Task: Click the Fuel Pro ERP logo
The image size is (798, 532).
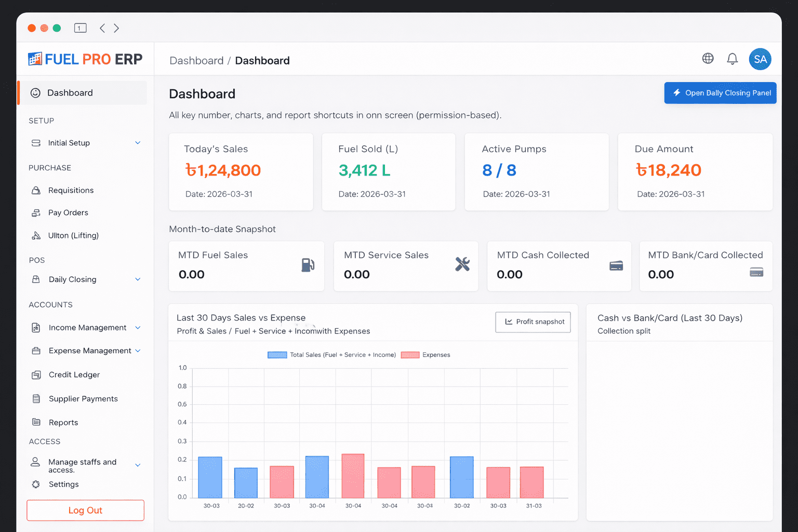Action: click(85, 59)
